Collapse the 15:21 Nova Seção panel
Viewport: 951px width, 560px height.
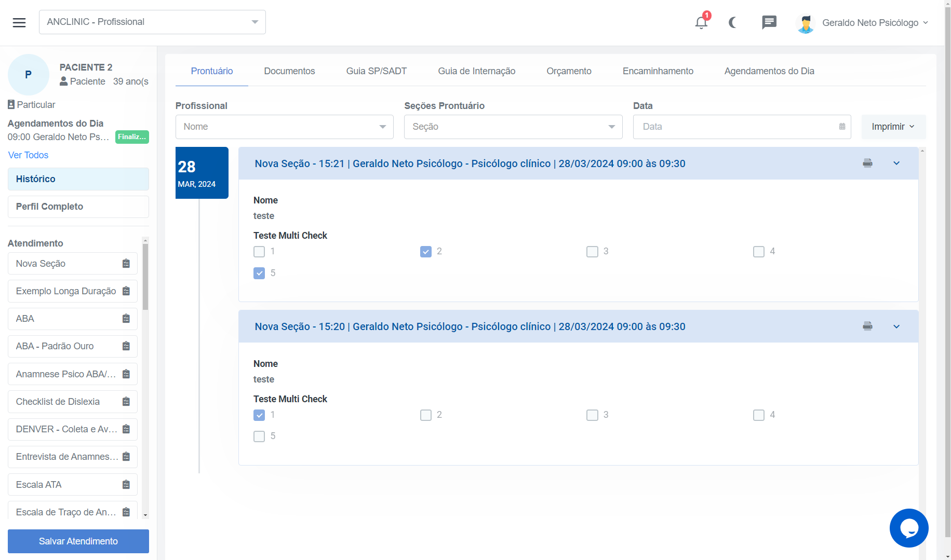[896, 163]
